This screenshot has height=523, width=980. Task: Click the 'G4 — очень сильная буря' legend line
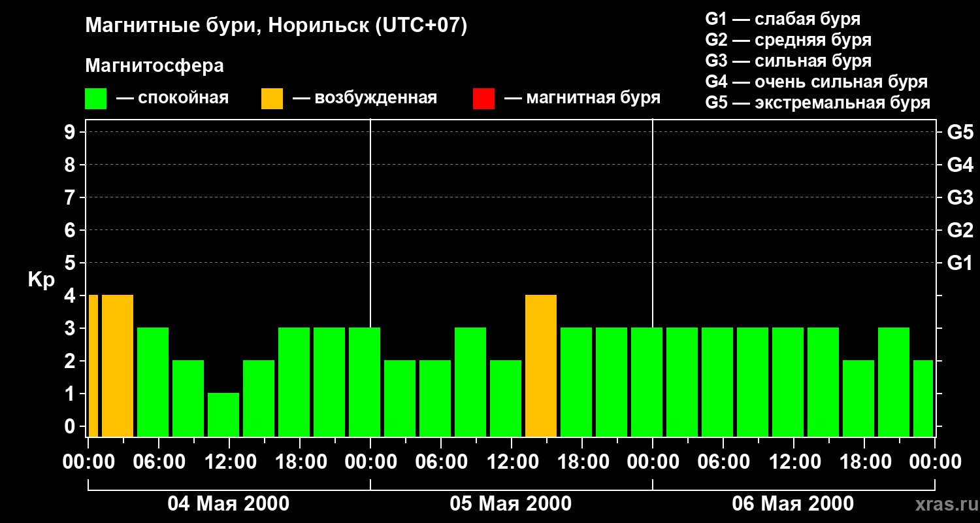coord(816,82)
